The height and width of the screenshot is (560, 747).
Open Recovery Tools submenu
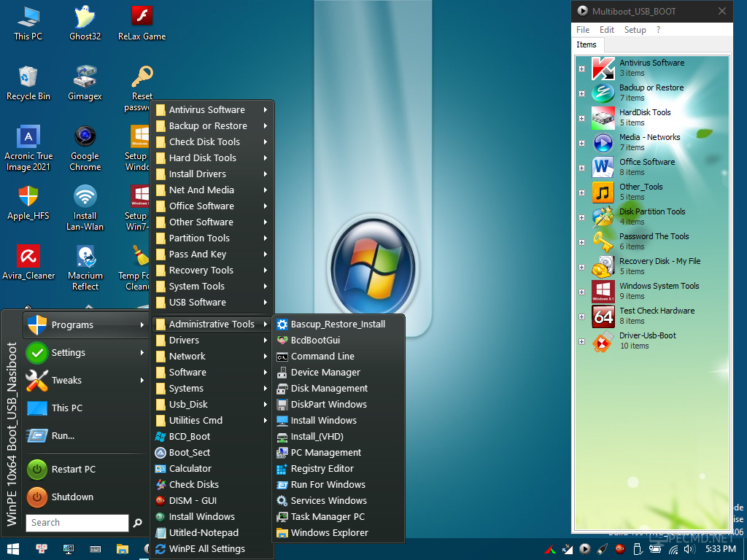click(x=213, y=270)
